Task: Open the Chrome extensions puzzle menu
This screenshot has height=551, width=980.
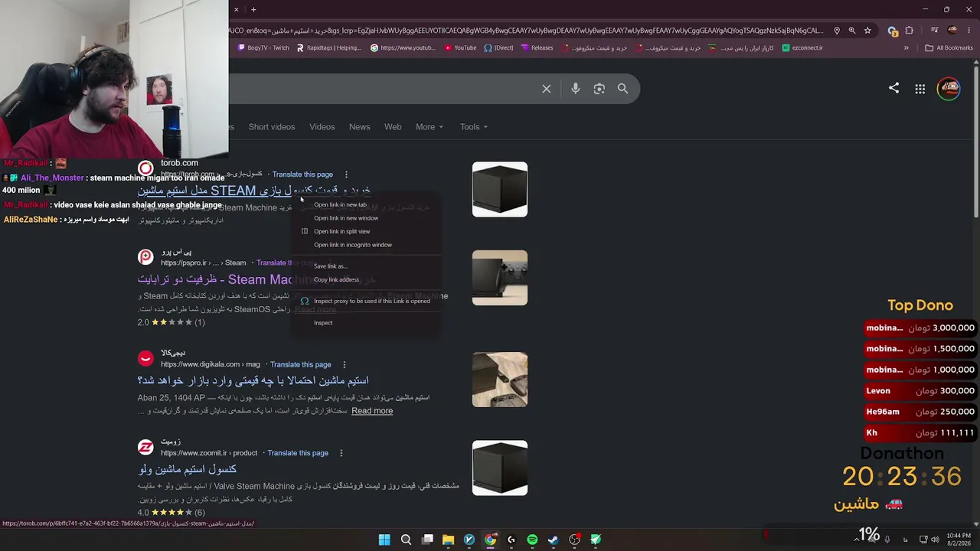Action: coord(909,31)
